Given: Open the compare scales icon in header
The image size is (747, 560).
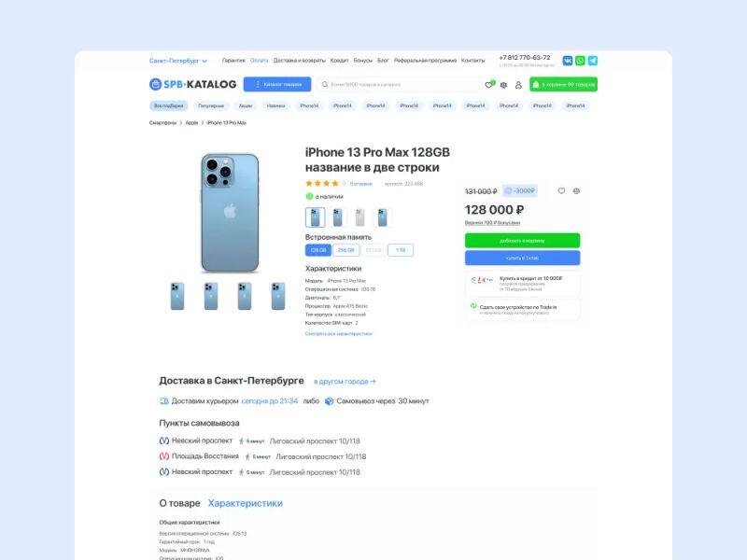Looking at the screenshot, I should (x=503, y=85).
